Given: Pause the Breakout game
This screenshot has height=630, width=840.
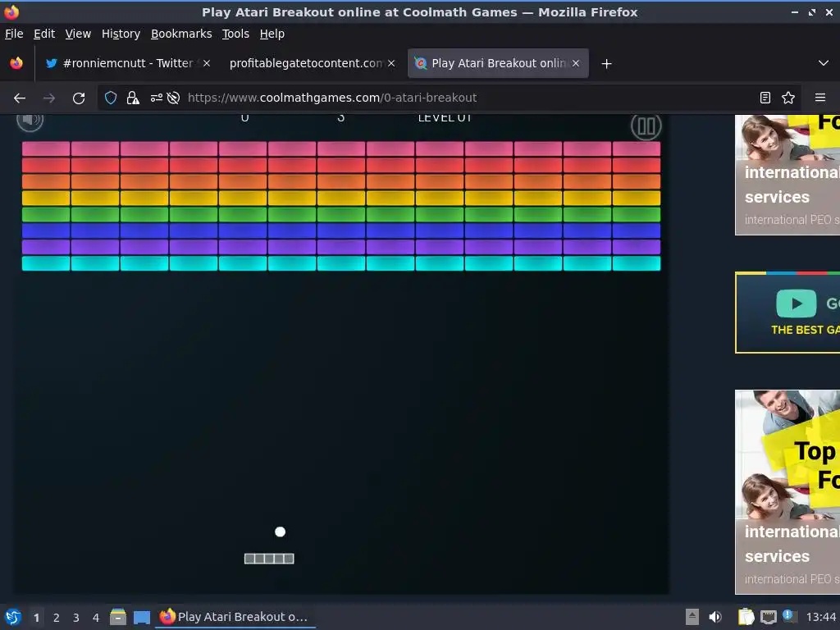Looking at the screenshot, I should (646, 126).
